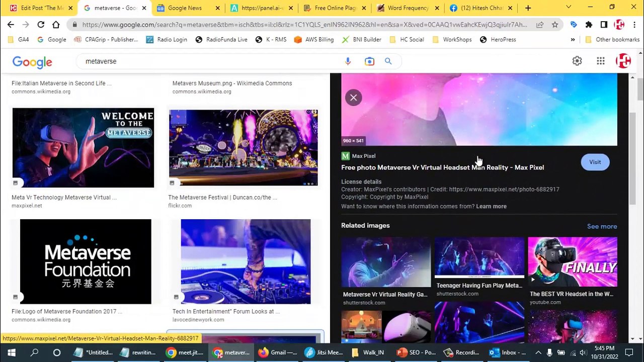Viewport: 644px width, 362px height.
Task: Open the Windows Start menu
Action: pos(11,352)
